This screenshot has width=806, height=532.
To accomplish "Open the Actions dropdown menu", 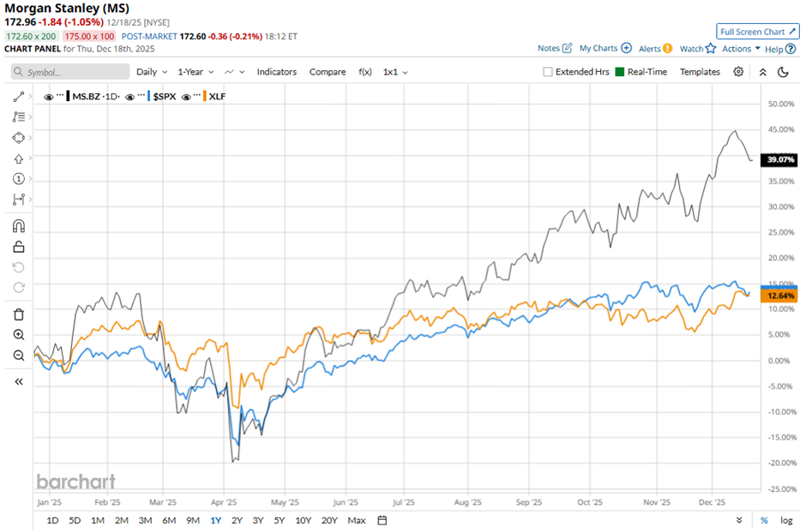I will pyautogui.click(x=741, y=49).
